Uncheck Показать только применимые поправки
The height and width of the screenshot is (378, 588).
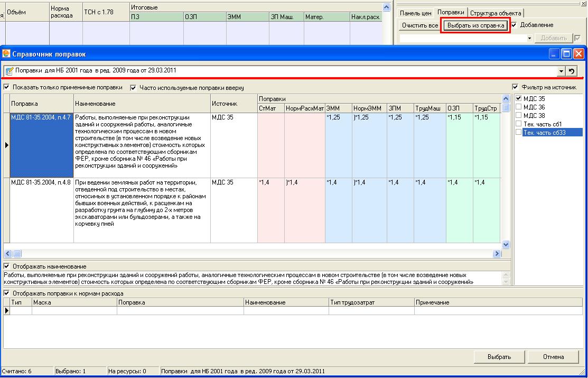tap(7, 87)
